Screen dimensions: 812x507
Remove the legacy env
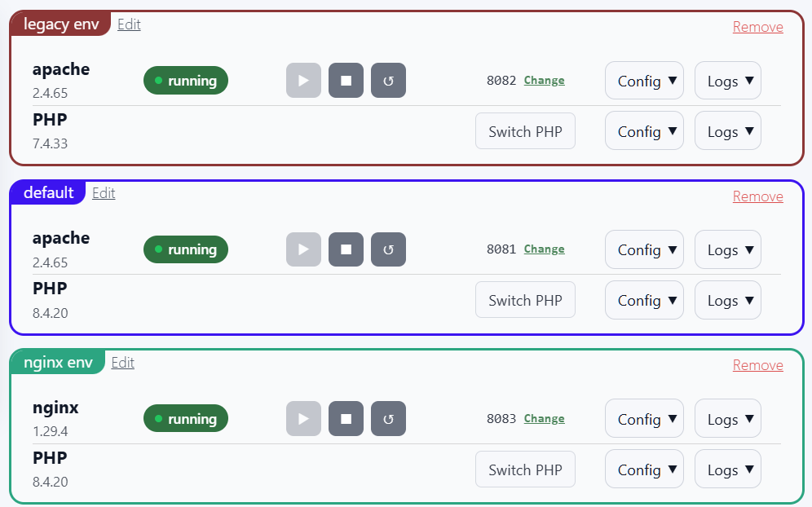click(x=757, y=27)
